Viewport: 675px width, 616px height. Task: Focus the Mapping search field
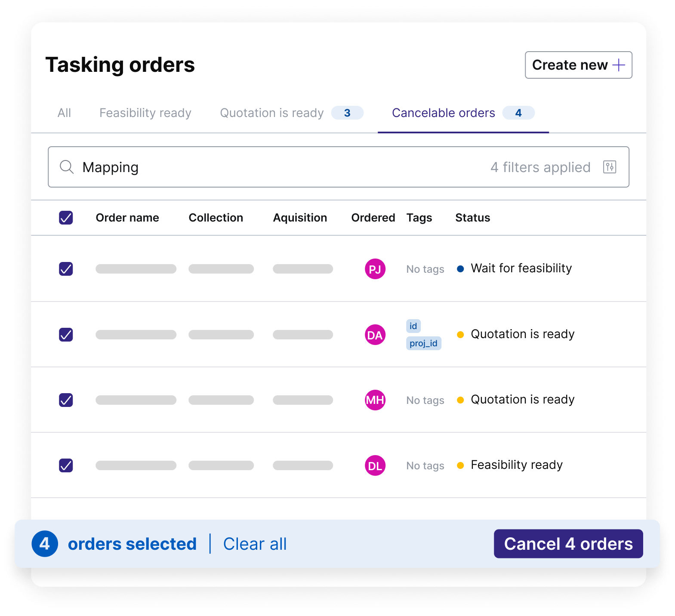338,167
